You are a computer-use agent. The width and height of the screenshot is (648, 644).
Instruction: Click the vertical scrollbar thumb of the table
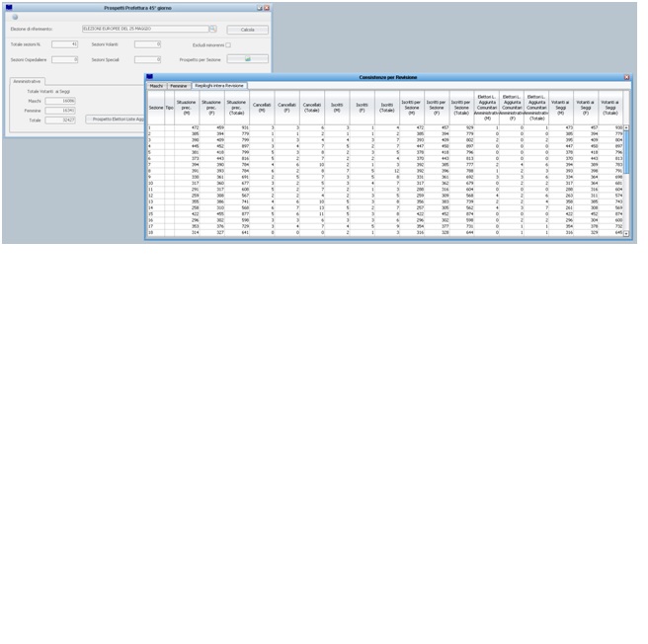(x=626, y=152)
